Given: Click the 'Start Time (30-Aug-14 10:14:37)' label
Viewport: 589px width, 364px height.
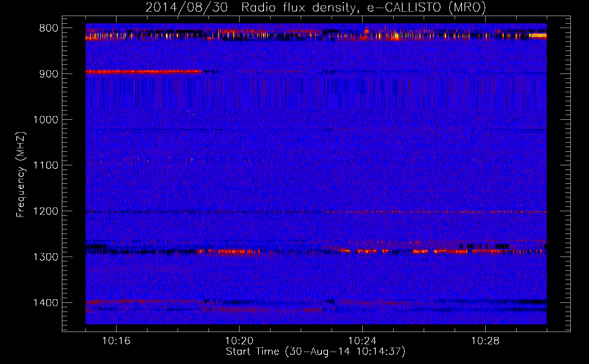Looking at the screenshot, I should point(316,352).
